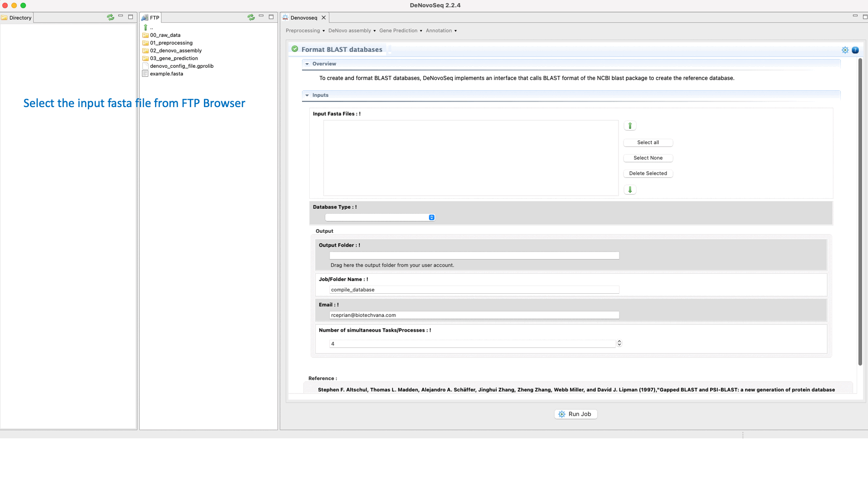Collapse the Overview section
Screen dimensions: 868x488
(x=307, y=64)
